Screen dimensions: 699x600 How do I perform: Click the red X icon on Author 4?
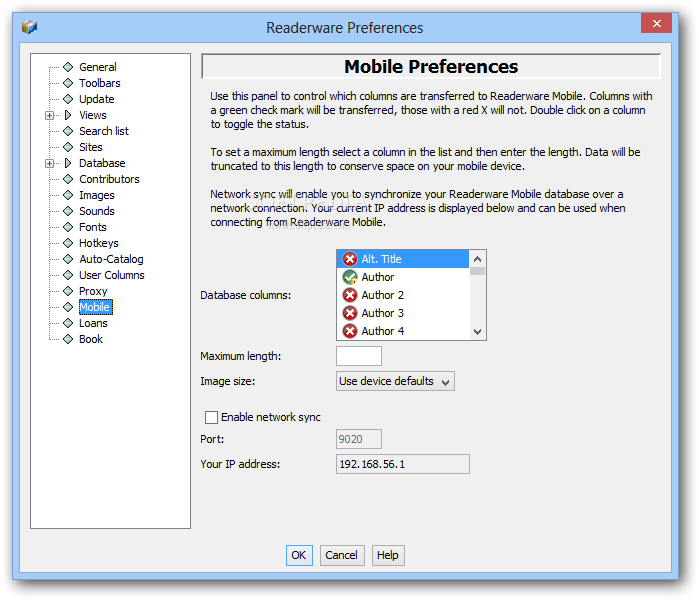coord(350,331)
